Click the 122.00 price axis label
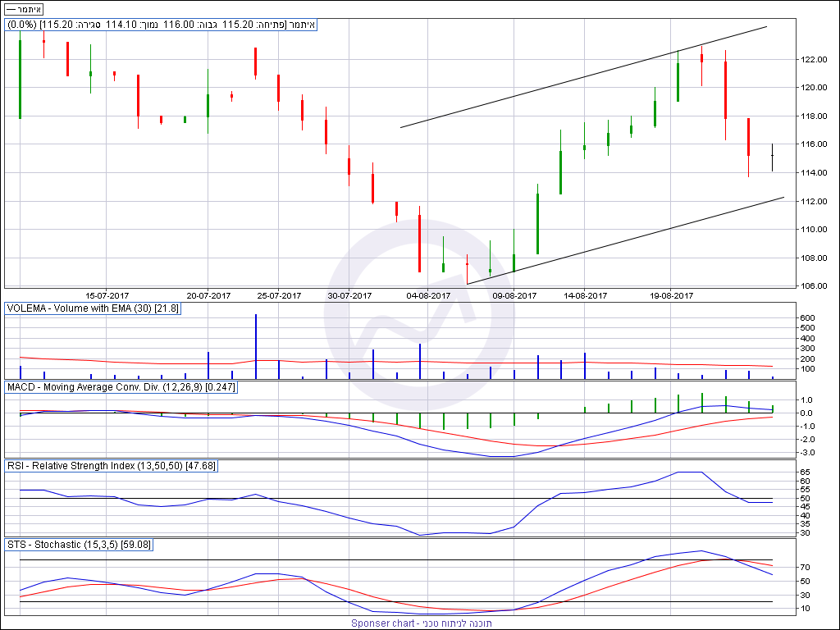The image size is (840, 630). 814,59
